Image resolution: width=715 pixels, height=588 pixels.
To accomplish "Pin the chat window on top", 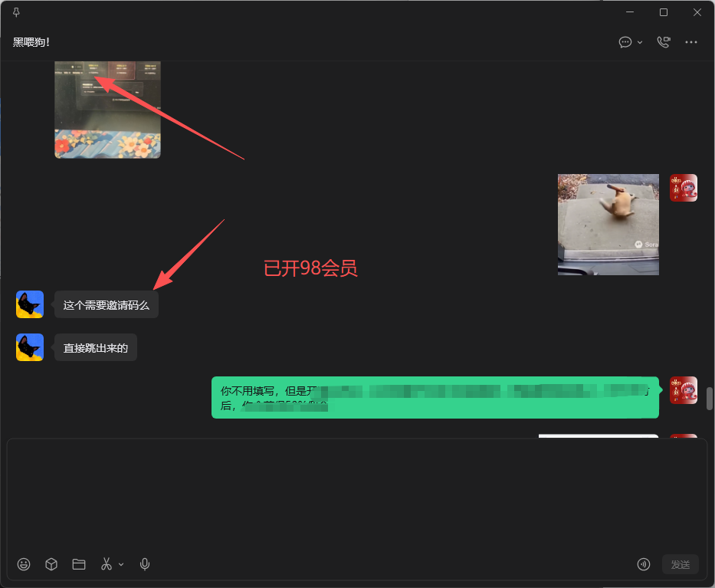I will [16, 12].
